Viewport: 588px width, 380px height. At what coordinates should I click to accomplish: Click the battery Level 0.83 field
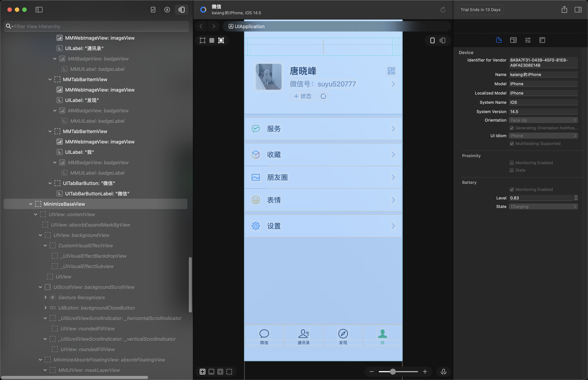click(541, 198)
